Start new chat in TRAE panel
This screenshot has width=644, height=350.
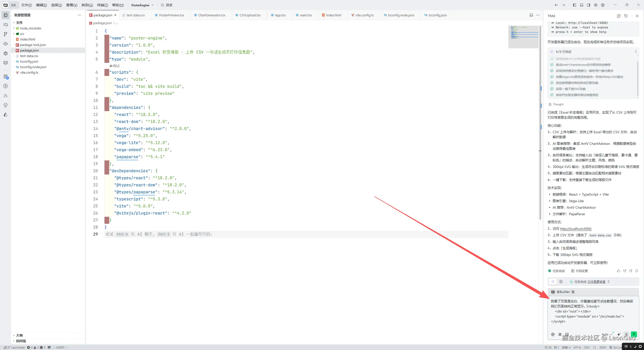619,16
